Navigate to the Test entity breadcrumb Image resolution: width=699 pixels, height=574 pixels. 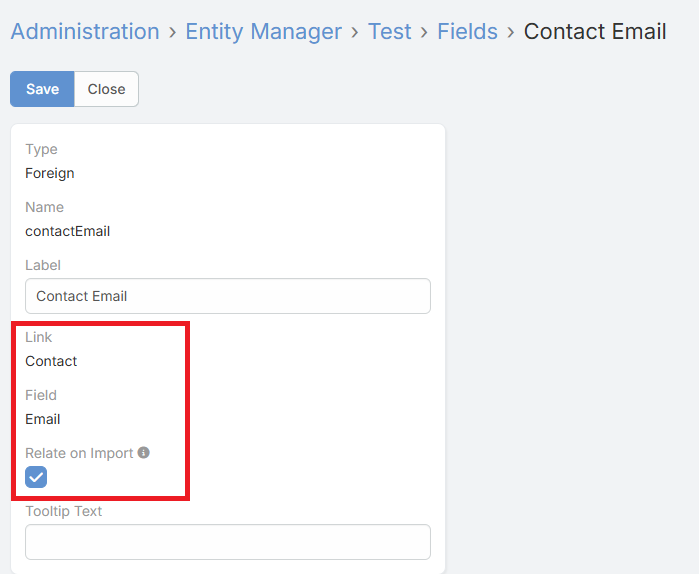click(x=389, y=32)
